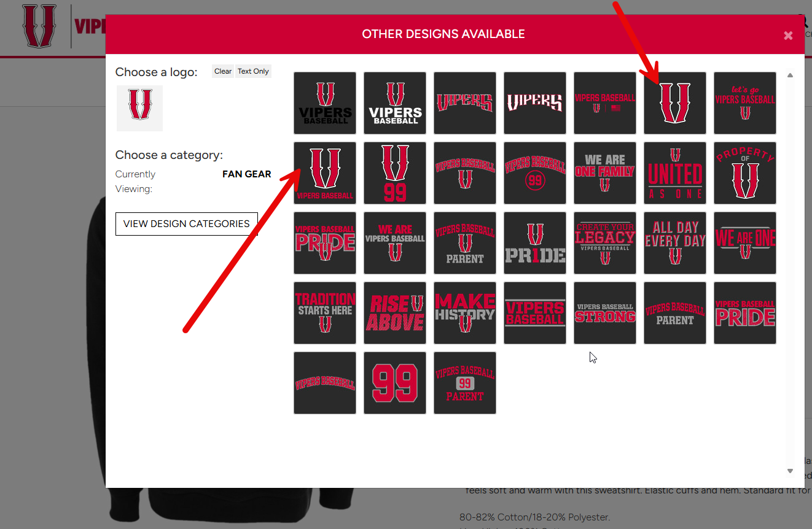Select the chosen V logo thumbnail
Image resolution: width=812 pixels, height=529 pixels.
(x=140, y=108)
